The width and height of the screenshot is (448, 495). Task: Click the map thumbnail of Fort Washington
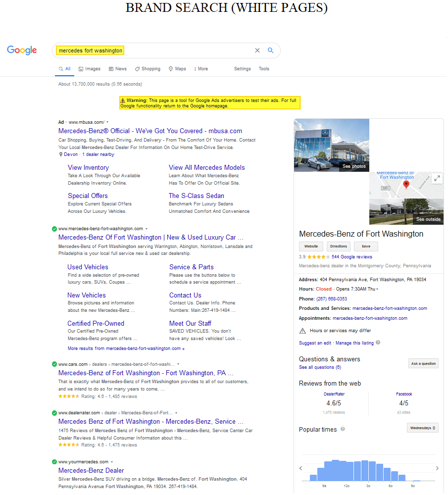coord(406,185)
